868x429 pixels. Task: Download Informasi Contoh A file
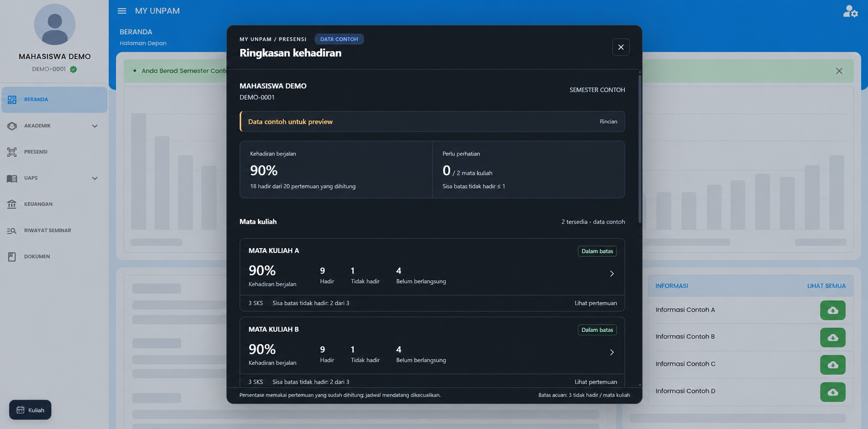(832, 310)
